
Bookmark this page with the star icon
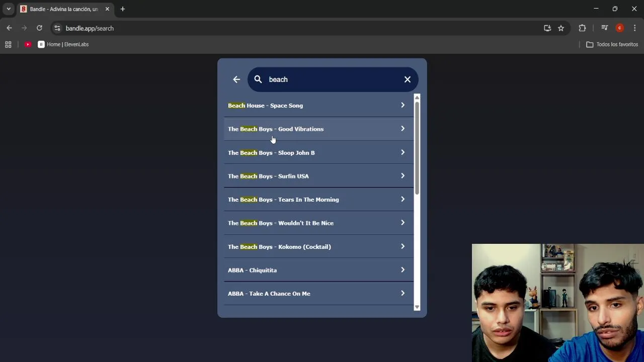(x=561, y=28)
